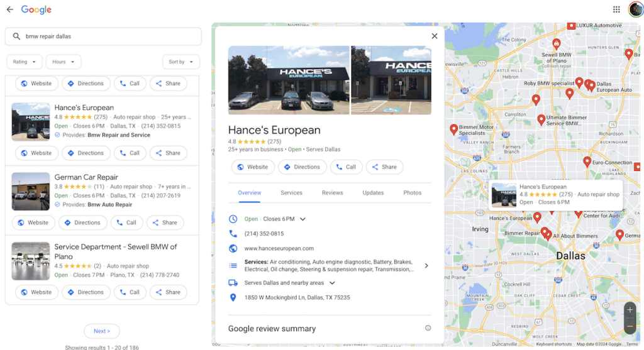The width and height of the screenshot is (644, 350).
Task: Select the Bimmer Motor Specialists map pin
Action: (454, 129)
